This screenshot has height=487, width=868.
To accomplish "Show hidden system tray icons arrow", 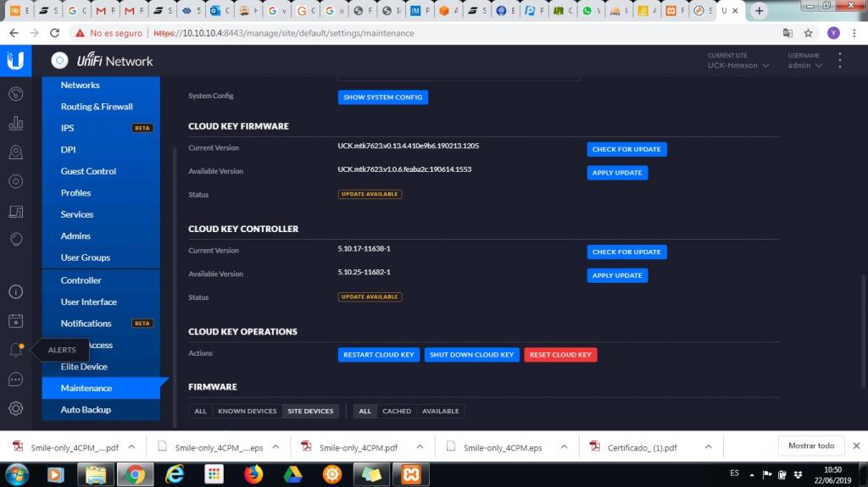I will pos(752,475).
